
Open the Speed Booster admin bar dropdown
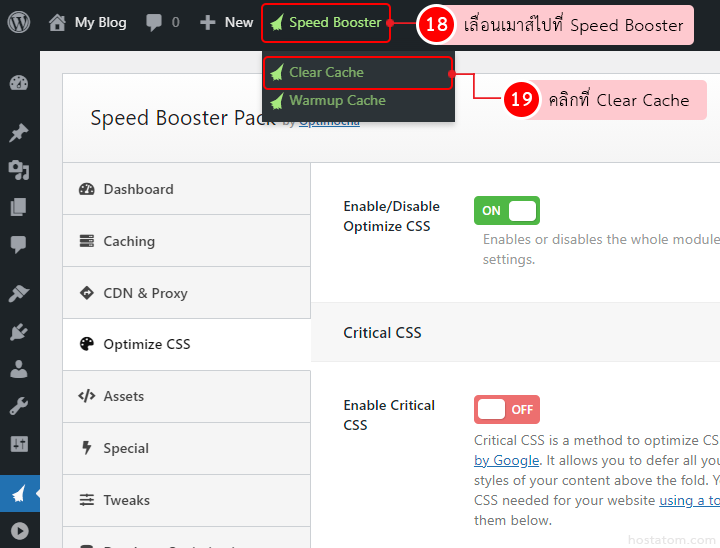[326, 22]
